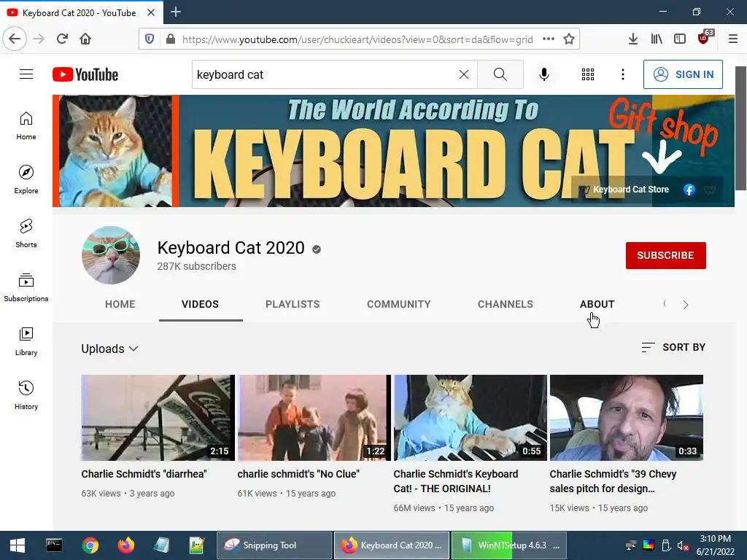Click the SIGN IN button
747x560 pixels.
[x=683, y=74]
